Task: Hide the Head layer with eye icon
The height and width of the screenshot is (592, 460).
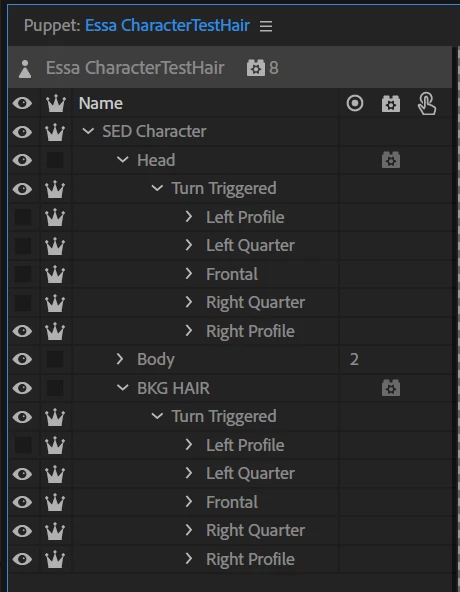Action: click(x=22, y=160)
